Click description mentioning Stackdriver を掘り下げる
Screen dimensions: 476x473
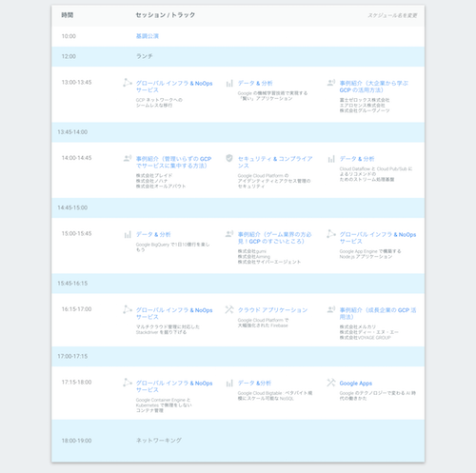pos(168,329)
